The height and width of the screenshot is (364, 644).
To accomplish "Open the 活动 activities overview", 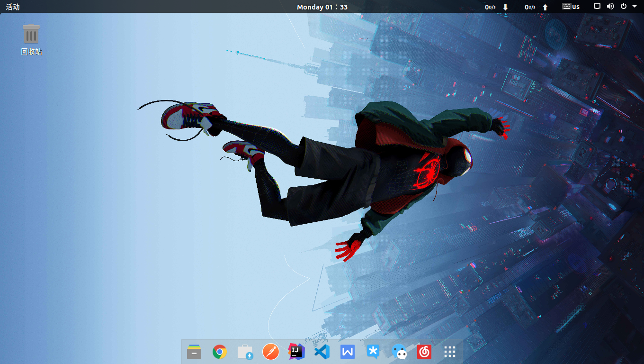I will [13, 7].
